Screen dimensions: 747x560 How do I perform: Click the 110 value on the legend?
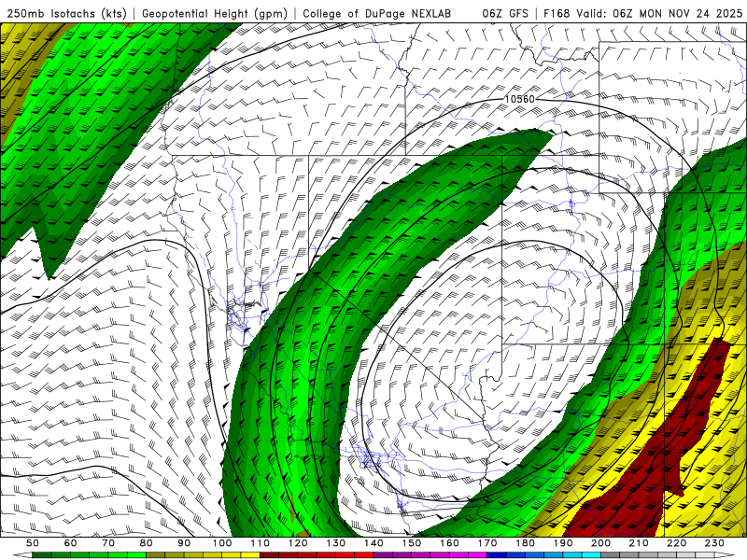click(261, 543)
